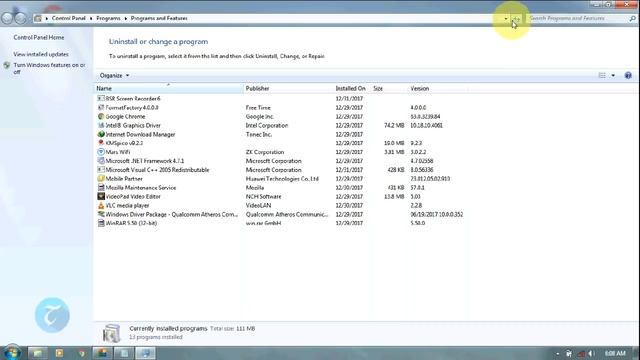Sort by the Publisher column header
This screenshot has height=360, width=640.
(289, 88)
